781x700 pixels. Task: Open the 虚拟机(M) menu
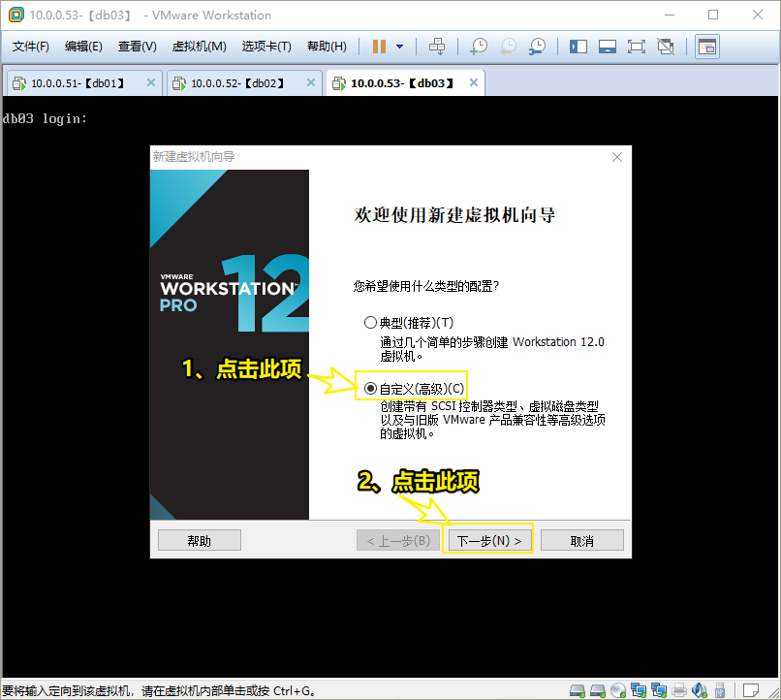(x=199, y=46)
